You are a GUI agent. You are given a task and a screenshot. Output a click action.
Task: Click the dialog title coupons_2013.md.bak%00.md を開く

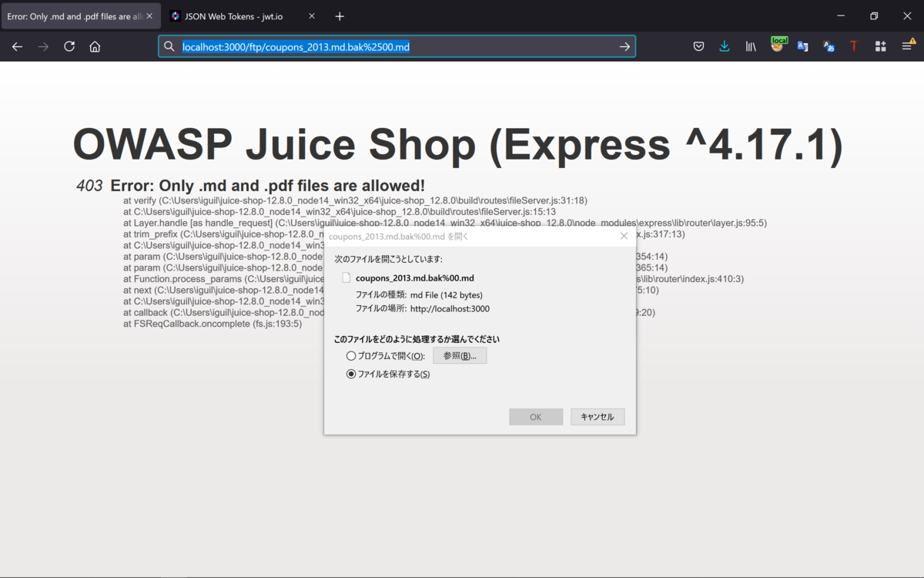pos(399,236)
